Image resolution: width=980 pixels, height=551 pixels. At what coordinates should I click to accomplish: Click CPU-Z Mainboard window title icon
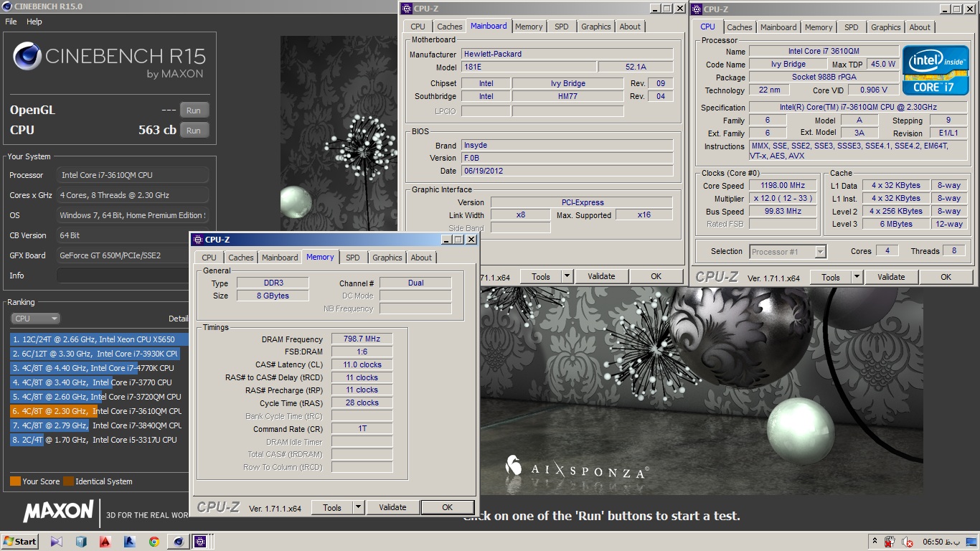click(x=407, y=9)
